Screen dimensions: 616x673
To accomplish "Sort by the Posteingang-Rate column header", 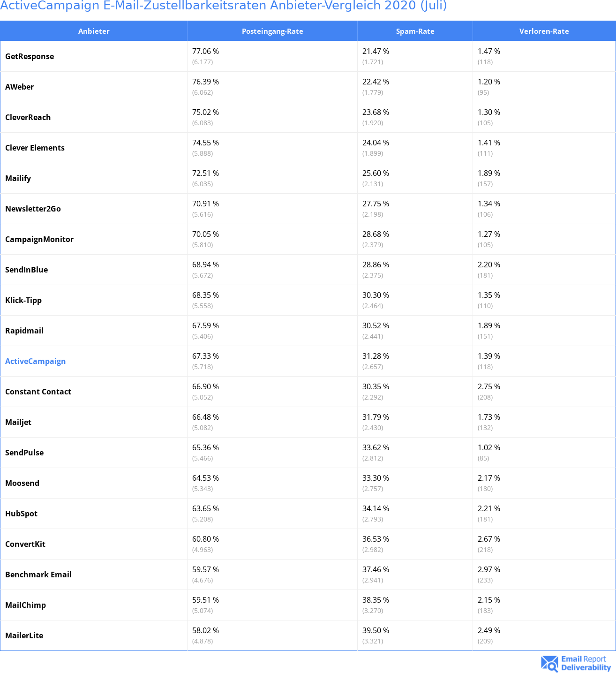I will point(272,31).
